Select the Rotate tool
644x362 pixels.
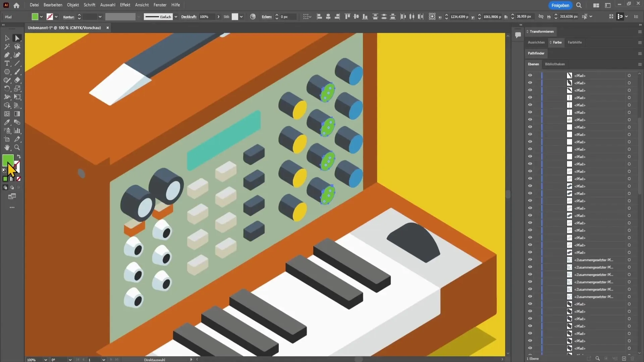tap(7, 88)
